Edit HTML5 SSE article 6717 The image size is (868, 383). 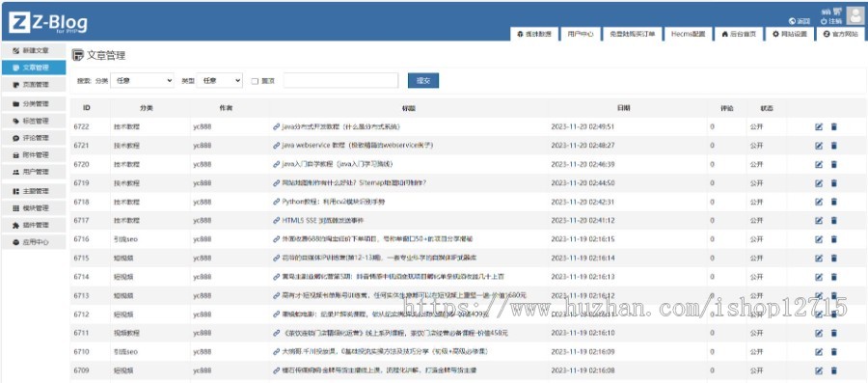click(819, 221)
